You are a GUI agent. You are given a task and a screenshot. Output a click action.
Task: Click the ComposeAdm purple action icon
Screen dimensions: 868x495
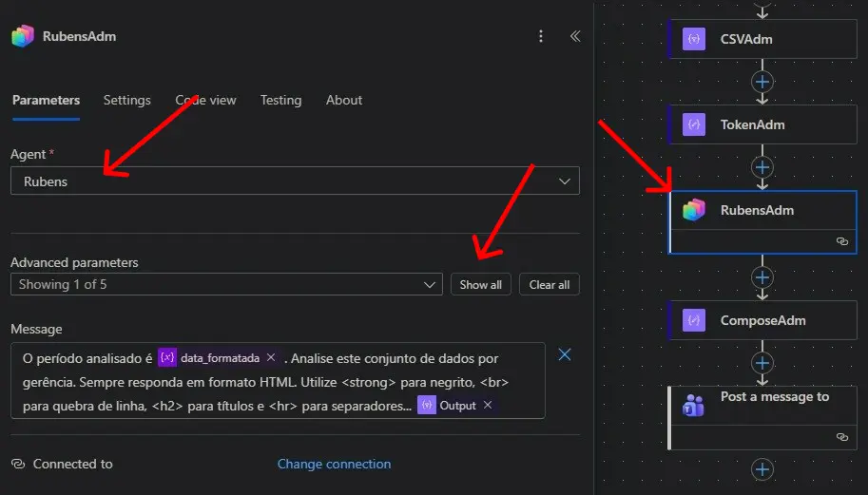tap(694, 320)
